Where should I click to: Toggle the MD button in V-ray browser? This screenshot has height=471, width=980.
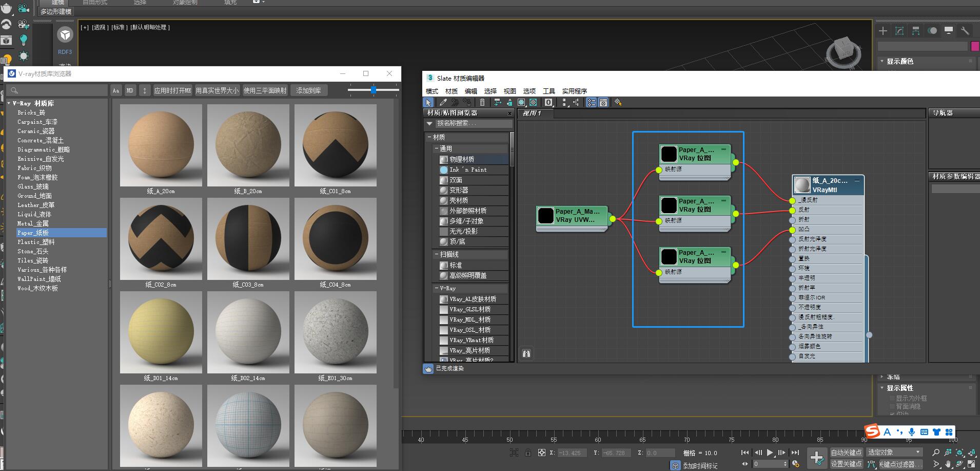130,90
